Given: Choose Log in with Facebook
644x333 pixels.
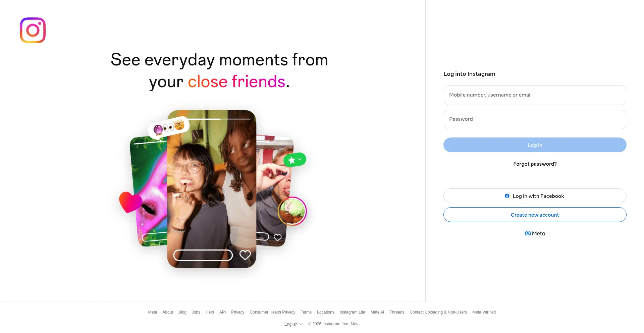Looking at the screenshot, I should [535, 196].
